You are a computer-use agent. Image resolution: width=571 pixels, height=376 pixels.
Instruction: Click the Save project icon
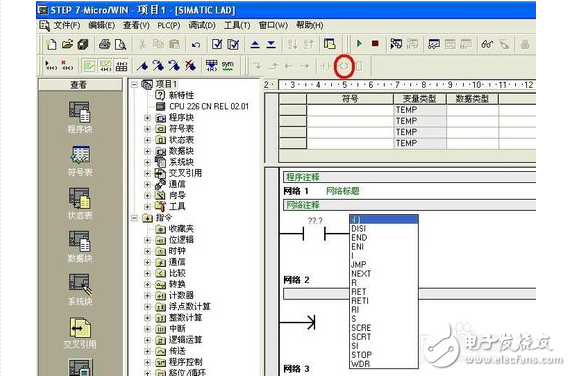tap(83, 44)
